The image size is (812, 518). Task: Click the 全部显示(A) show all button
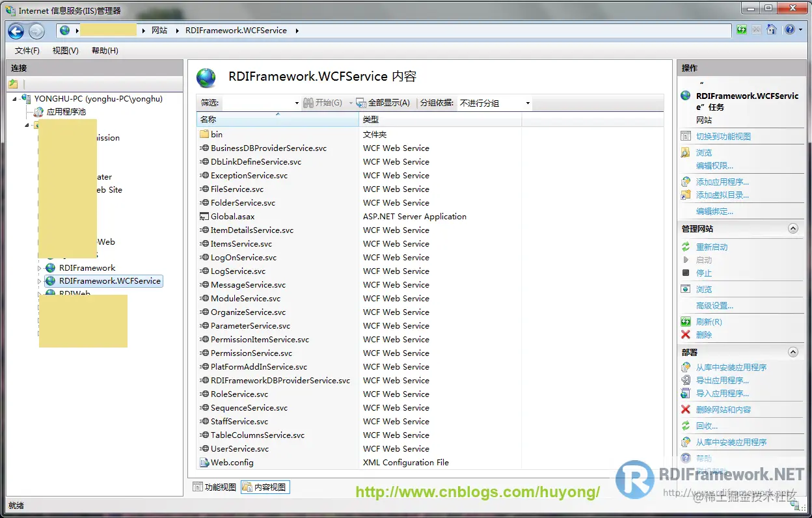383,103
